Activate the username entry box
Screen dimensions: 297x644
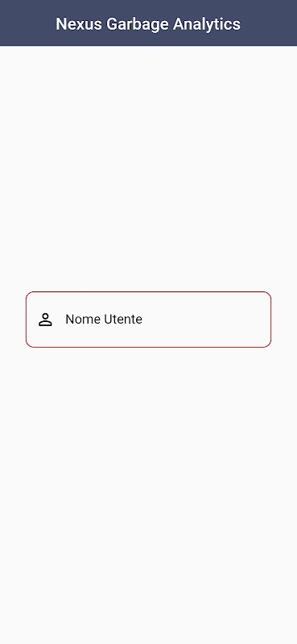(148, 320)
